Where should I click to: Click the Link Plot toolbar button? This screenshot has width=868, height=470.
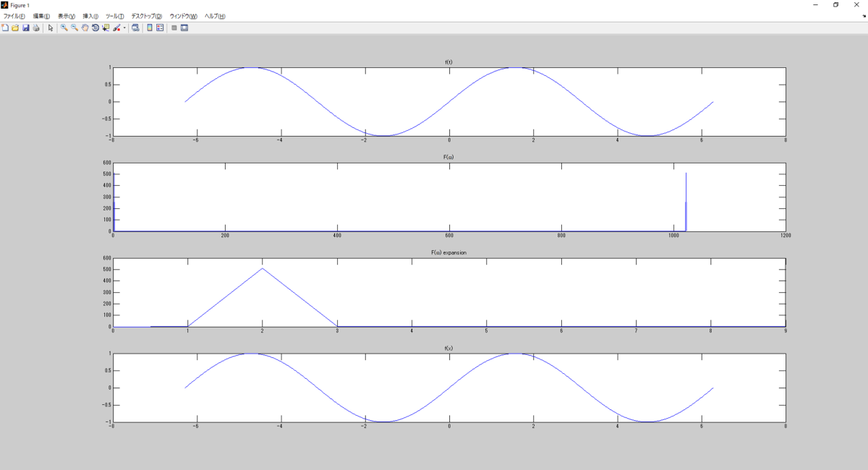(x=136, y=30)
